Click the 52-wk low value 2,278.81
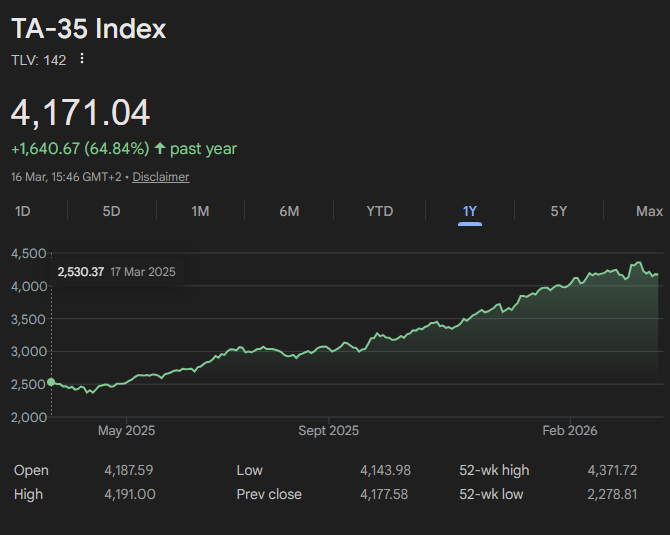This screenshot has height=535, width=670. point(612,494)
